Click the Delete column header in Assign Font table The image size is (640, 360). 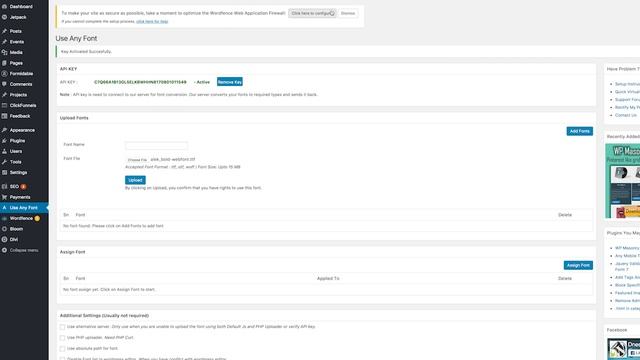pos(565,278)
